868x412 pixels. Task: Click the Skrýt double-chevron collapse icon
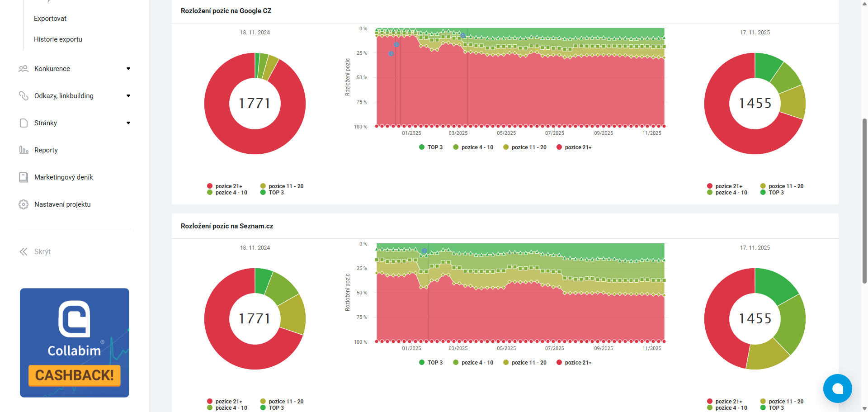pos(24,252)
